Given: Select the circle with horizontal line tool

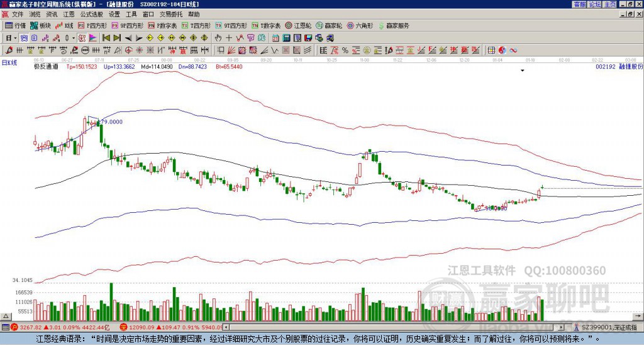Looking at the screenshot, I should tap(85, 50).
